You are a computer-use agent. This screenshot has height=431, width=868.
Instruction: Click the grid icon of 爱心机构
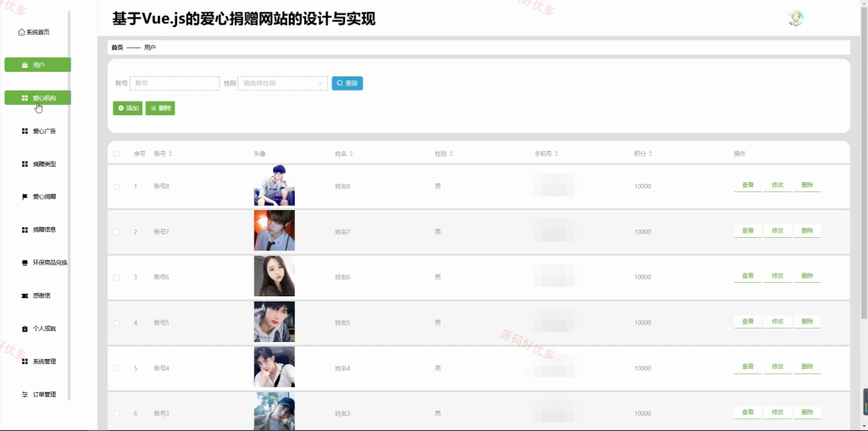coord(25,98)
